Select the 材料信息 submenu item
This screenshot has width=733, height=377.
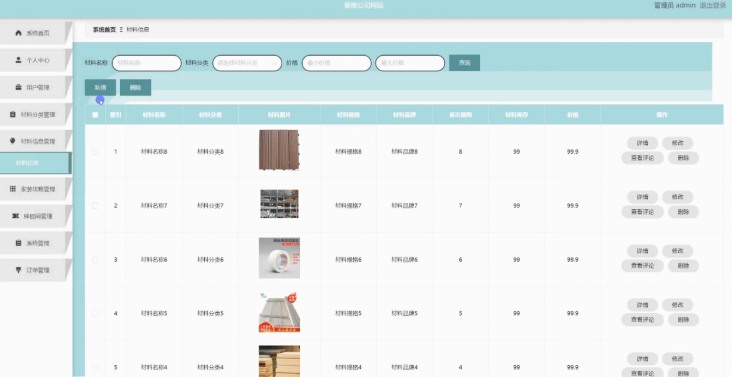coord(35,163)
